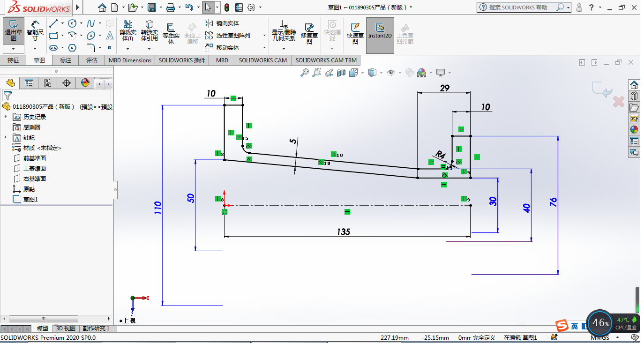
Task: Expand the SOLIDWORKS menu arrow beside logo
Action: 78,7
